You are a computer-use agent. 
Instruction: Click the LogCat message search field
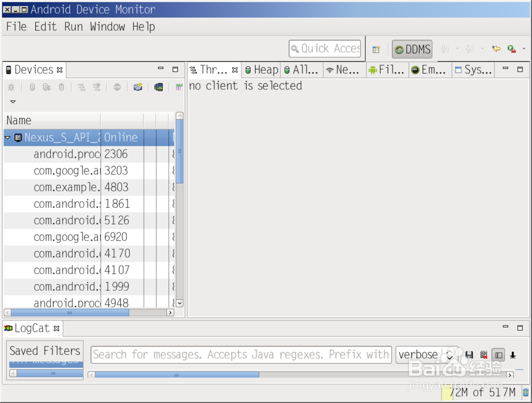pos(241,355)
